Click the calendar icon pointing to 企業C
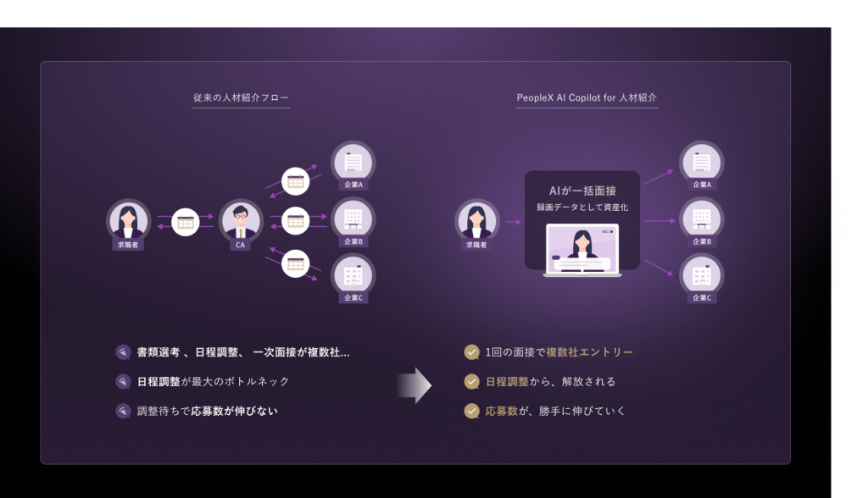This screenshot has width=868, height=498. (x=295, y=263)
